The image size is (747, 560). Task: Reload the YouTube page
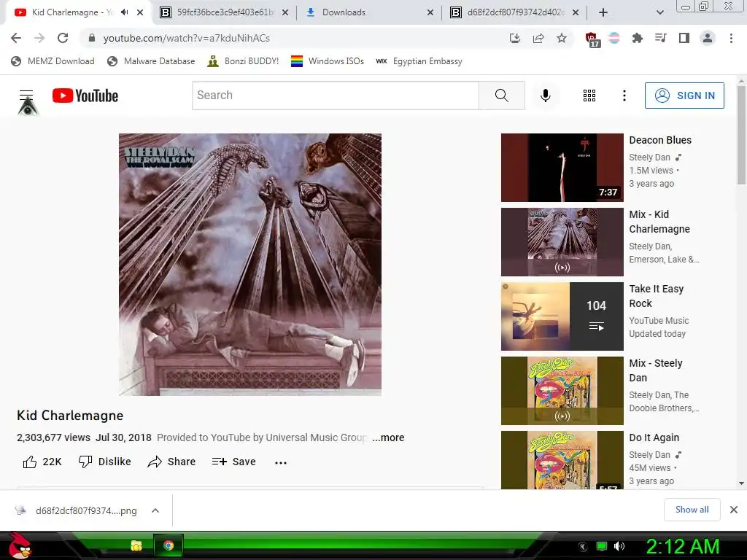click(63, 38)
